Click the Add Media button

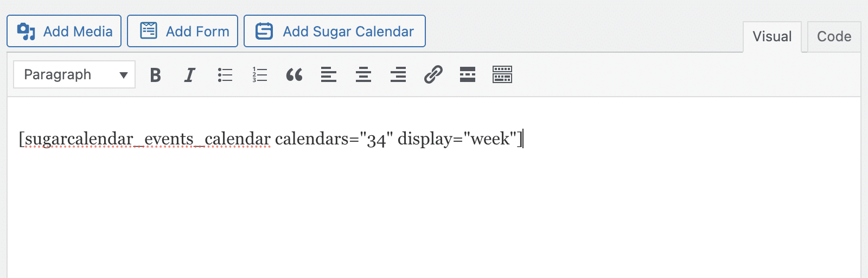[x=64, y=31]
